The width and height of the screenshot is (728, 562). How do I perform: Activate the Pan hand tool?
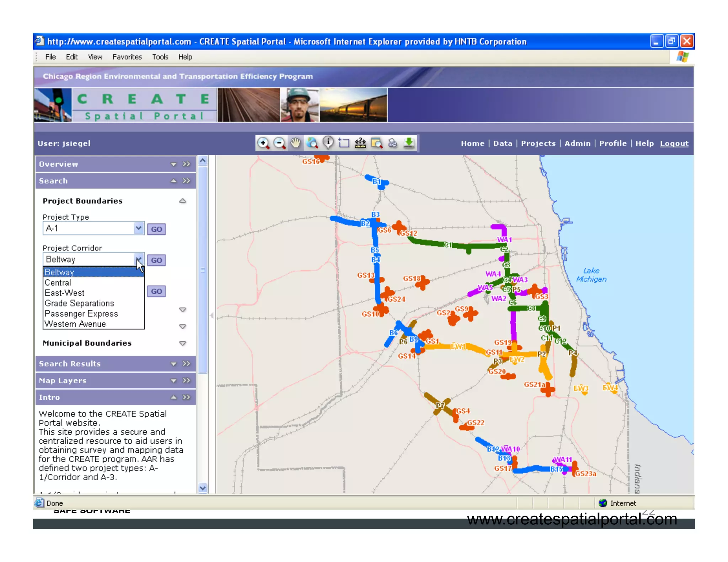click(x=295, y=143)
